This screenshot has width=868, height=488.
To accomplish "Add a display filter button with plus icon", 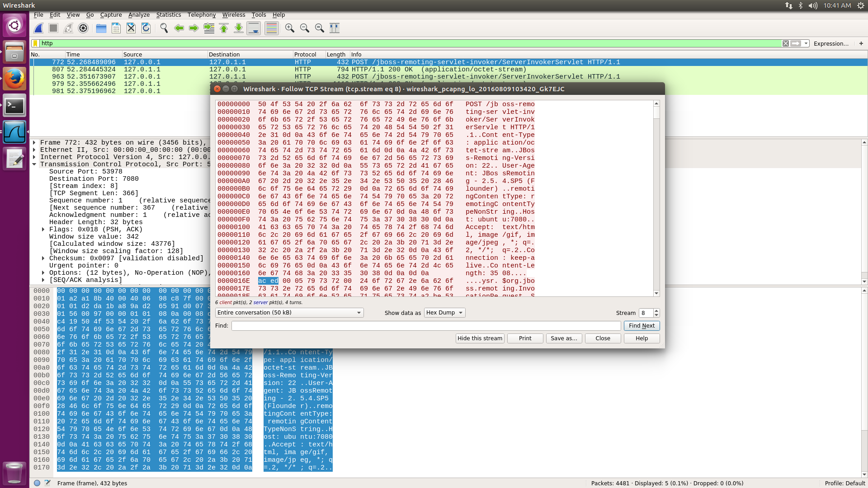I will (861, 43).
